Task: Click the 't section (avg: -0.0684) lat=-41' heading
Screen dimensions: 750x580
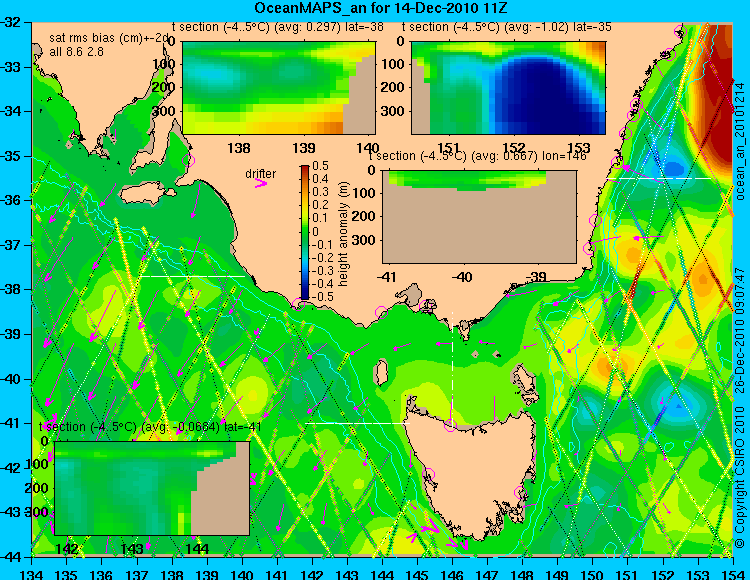Action: tap(150, 427)
